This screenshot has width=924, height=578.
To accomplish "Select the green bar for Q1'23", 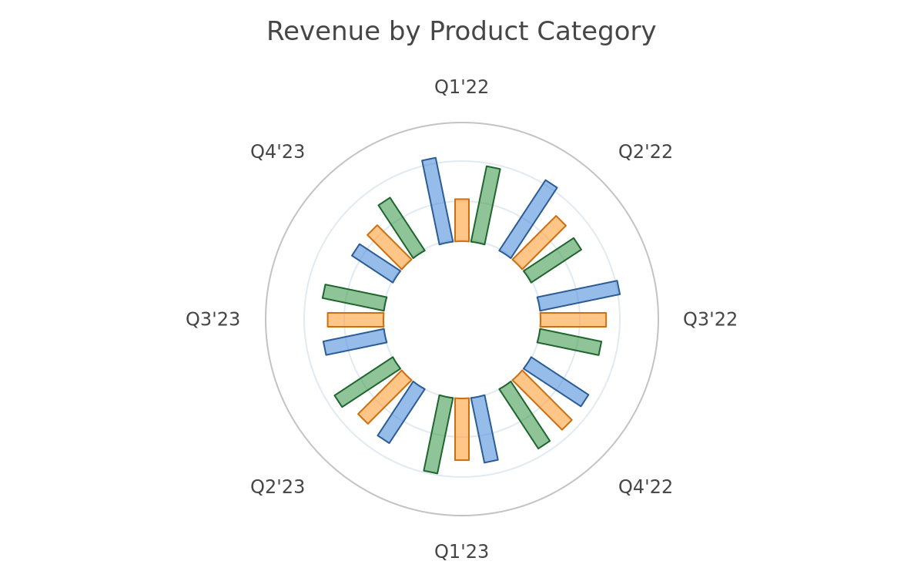I will point(438,435).
